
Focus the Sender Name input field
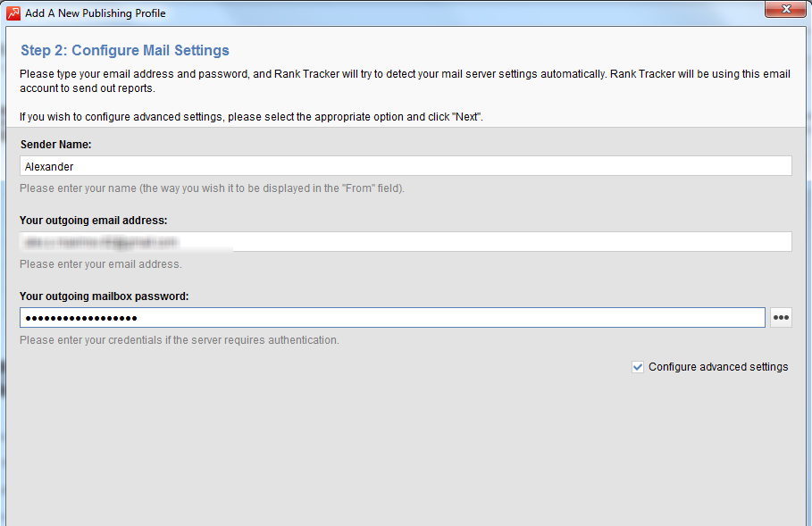coord(406,166)
